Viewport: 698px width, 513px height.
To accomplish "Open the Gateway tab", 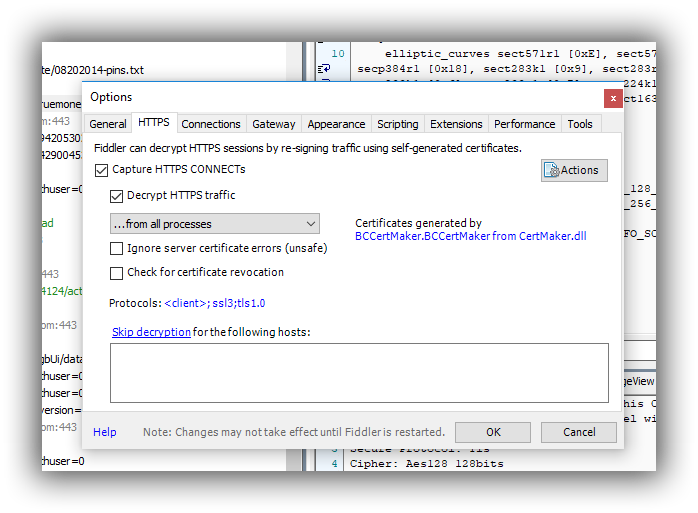I will 273,124.
